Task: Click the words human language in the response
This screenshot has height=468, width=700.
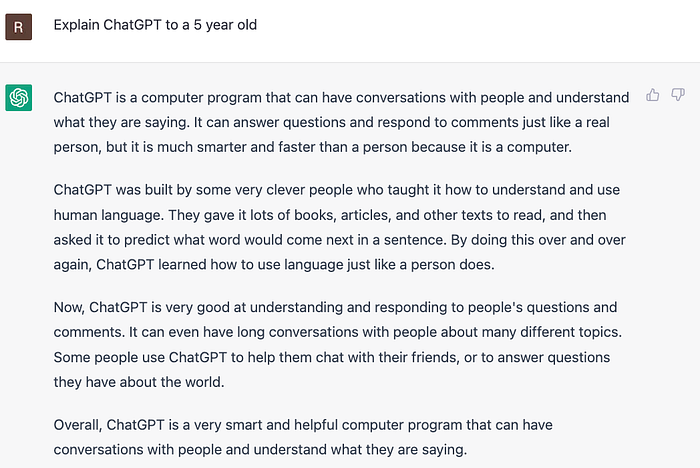Action: (x=108, y=215)
